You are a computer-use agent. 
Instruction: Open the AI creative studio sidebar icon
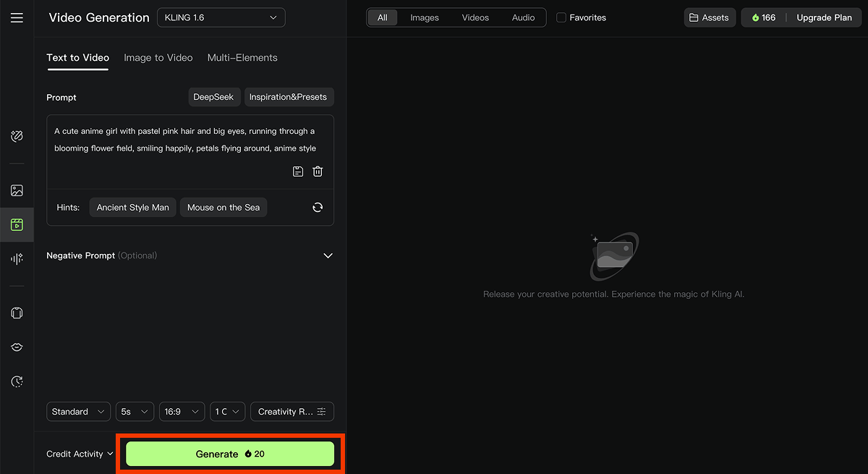click(x=17, y=136)
